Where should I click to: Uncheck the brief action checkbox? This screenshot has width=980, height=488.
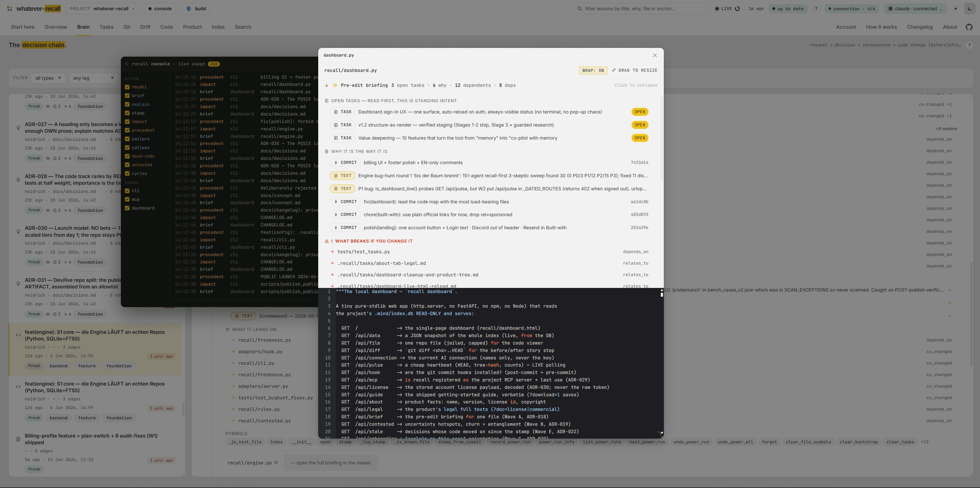pos(127,96)
